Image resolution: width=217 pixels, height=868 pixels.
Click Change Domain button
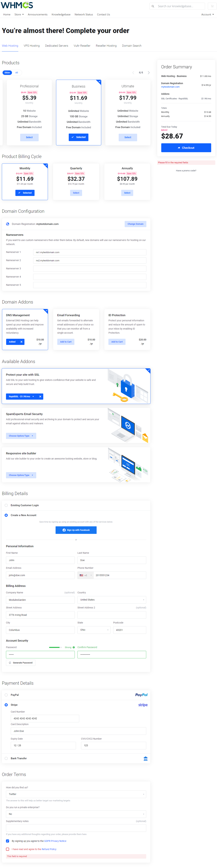point(135,224)
